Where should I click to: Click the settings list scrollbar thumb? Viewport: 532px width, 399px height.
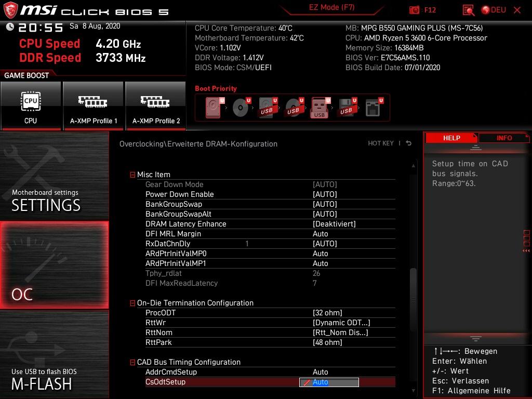tap(413, 300)
